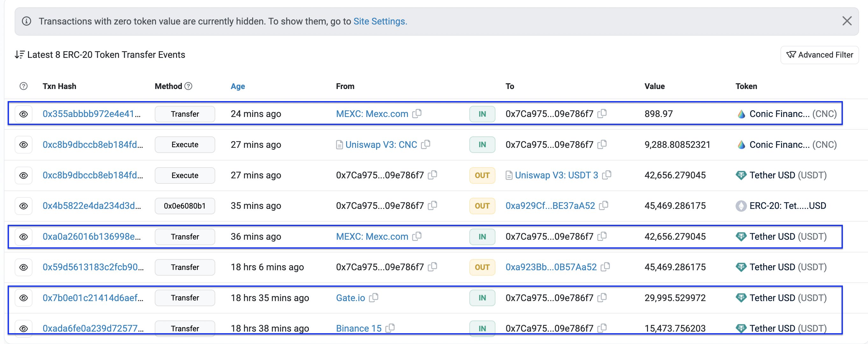Viewport: 868px width, 344px height.
Task: Open the eye preview for the Gate.io transfer
Action: 23,298
